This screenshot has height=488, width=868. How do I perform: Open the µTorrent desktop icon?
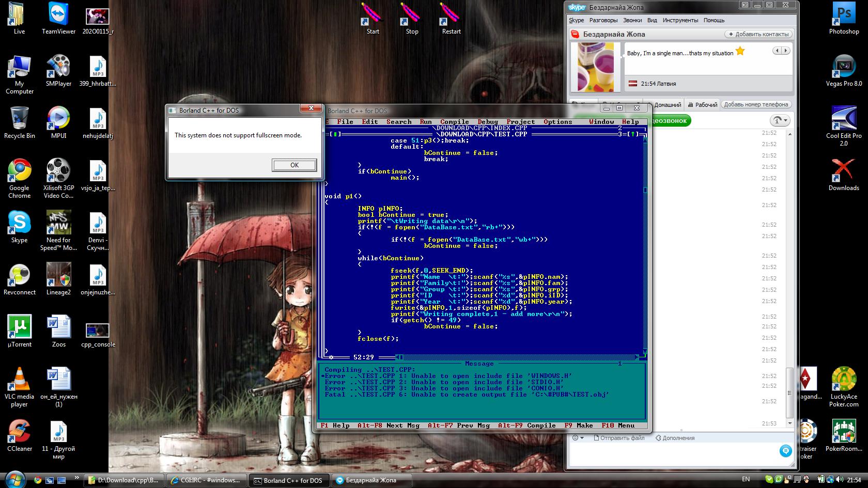coord(20,331)
